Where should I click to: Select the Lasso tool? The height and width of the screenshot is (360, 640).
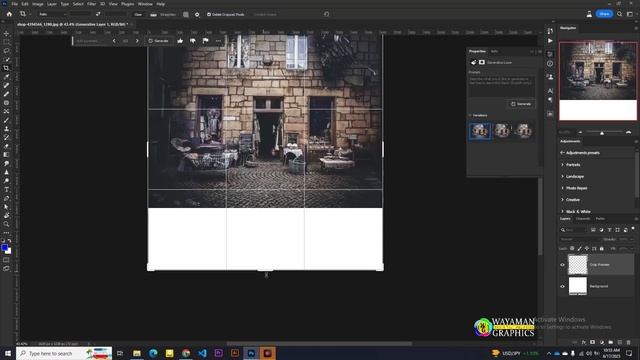pyautogui.click(x=6, y=51)
